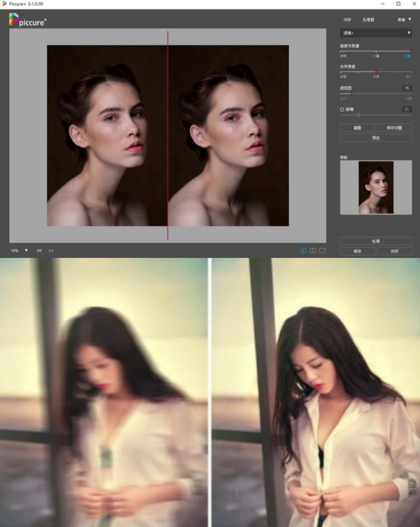Open the 处理器 processor menu item
420x527 pixels.
tap(368, 20)
